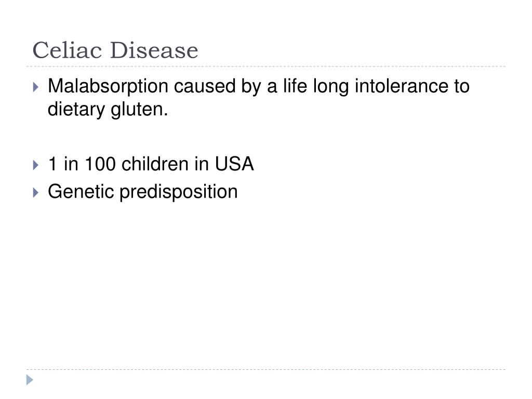Screen dimensions: 532x399
Task: Click the word "Genetic"
Action: [x=81, y=191]
